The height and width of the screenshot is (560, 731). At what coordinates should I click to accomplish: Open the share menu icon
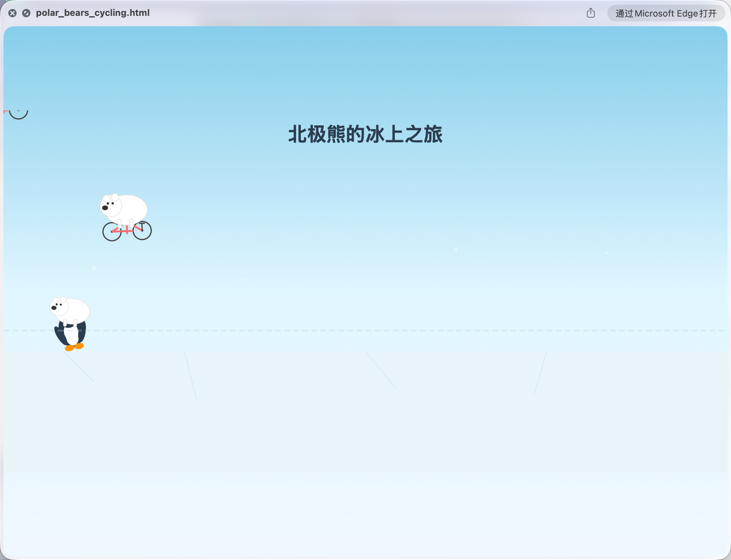coord(591,13)
